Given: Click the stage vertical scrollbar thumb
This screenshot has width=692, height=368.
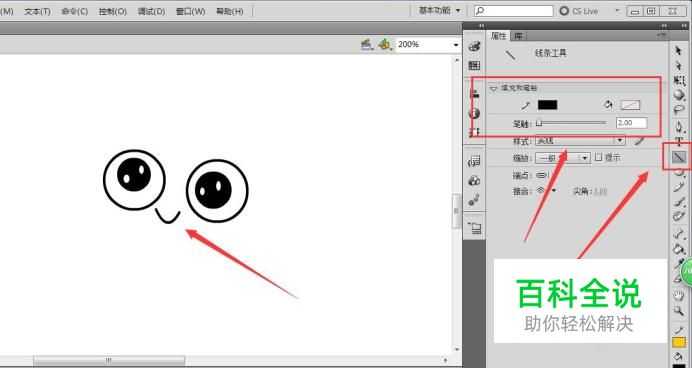Looking at the screenshot, I should [456, 211].
